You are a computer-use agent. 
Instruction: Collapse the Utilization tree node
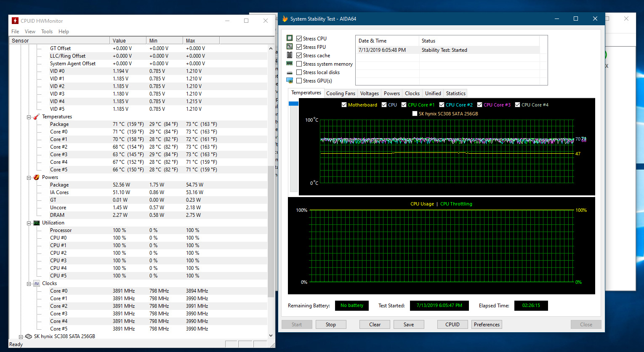[x=29, y=223]
